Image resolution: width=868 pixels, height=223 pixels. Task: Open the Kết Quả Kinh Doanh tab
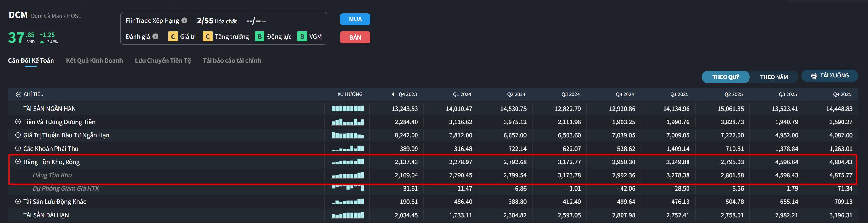point(94,61)
